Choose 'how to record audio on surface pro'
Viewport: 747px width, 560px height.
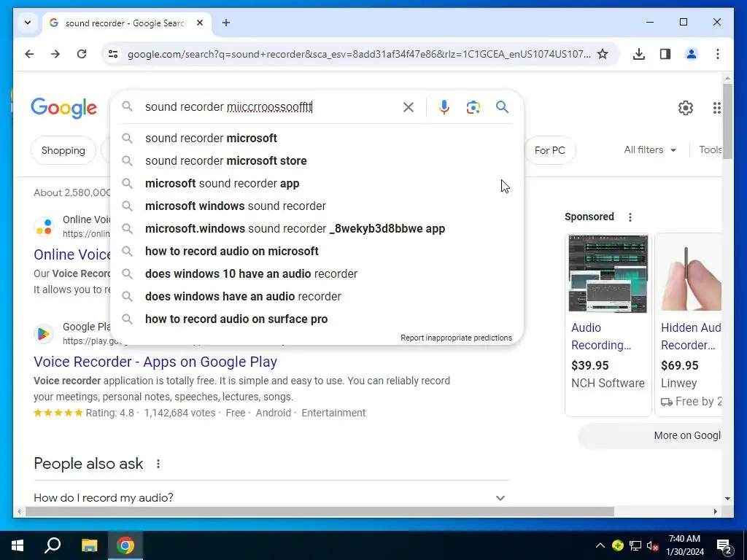click(317, 319)
